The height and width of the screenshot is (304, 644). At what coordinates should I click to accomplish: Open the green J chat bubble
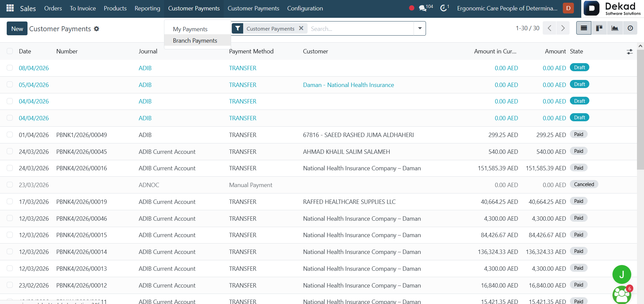(622, 274)
